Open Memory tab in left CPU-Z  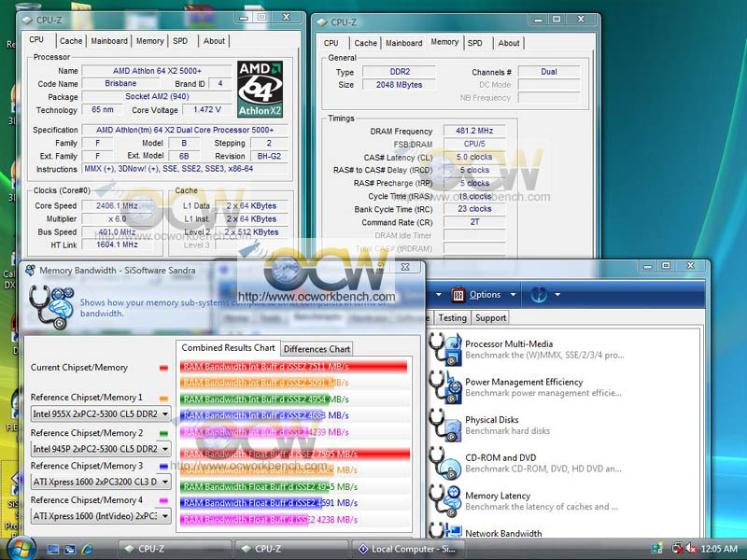(x=149, y=41)
